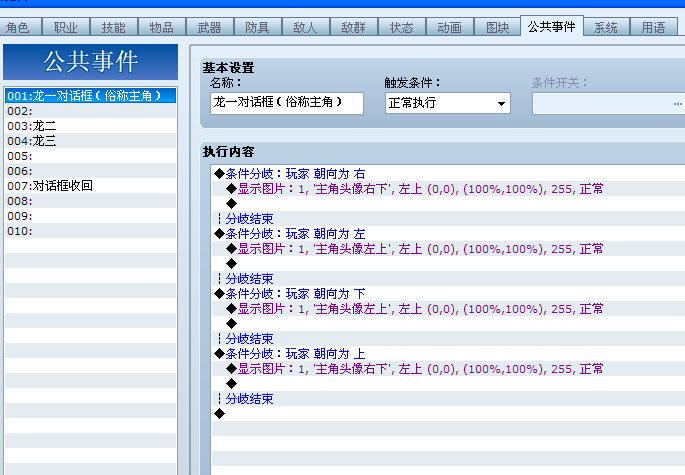Open the 防具 tab
The height and width of the screenshot is (475, 685).
click(258, 28)
